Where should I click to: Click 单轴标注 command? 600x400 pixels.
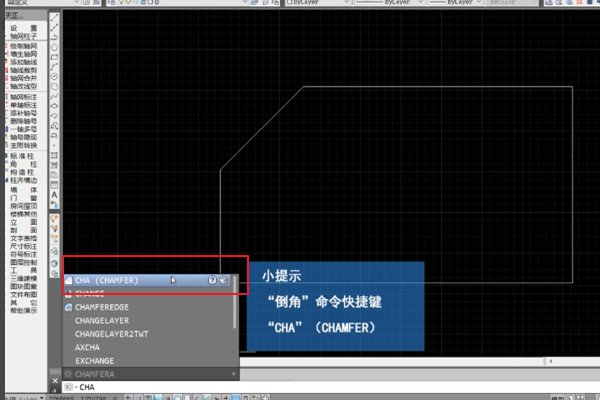(24, 105)
